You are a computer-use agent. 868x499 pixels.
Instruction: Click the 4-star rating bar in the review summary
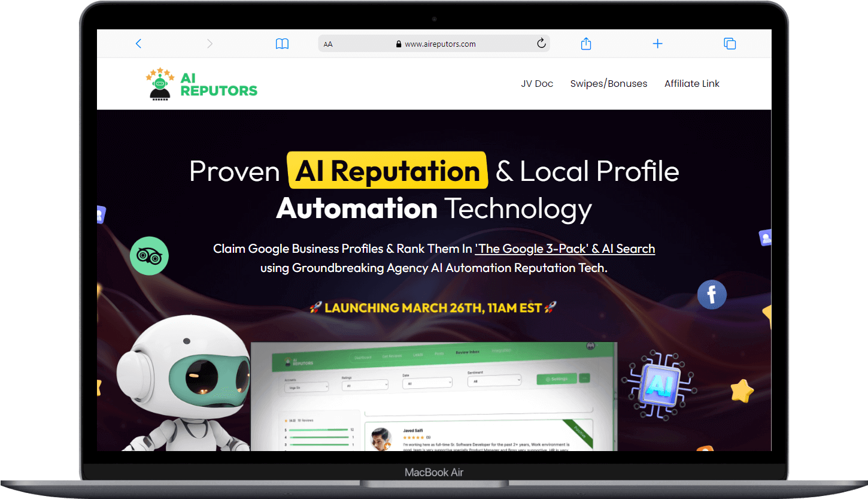[318, 437]
